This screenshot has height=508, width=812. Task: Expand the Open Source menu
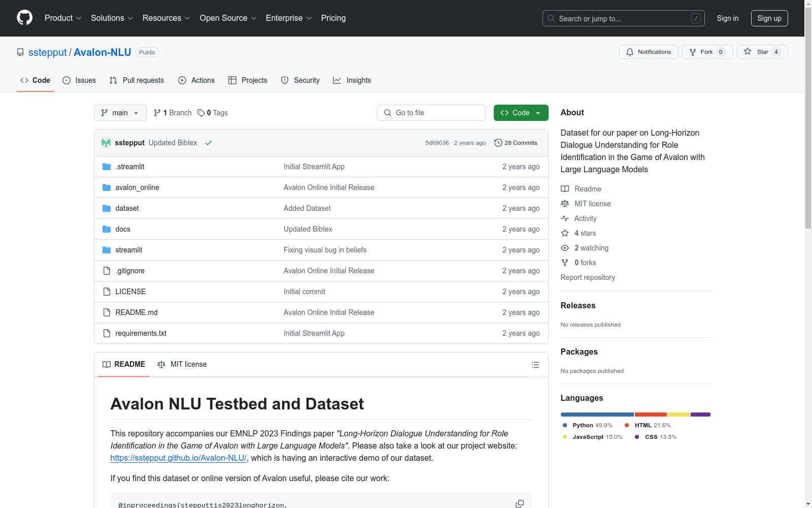tap(228, 18)
